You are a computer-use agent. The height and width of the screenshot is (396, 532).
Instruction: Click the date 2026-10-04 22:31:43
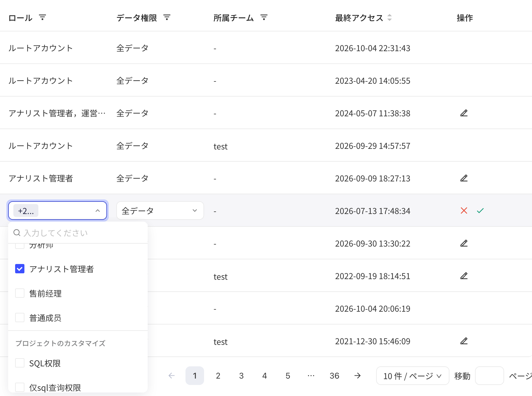coord(373,48)
